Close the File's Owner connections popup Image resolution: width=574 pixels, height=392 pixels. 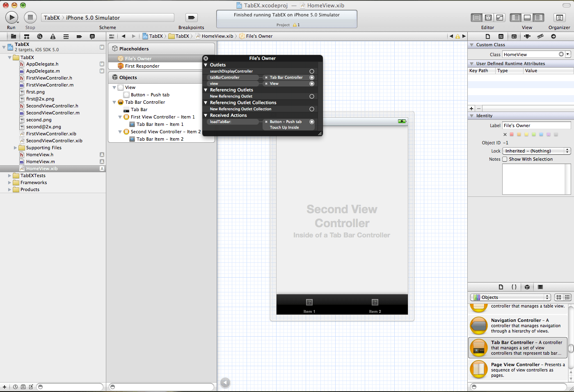[x=206, y=59]
